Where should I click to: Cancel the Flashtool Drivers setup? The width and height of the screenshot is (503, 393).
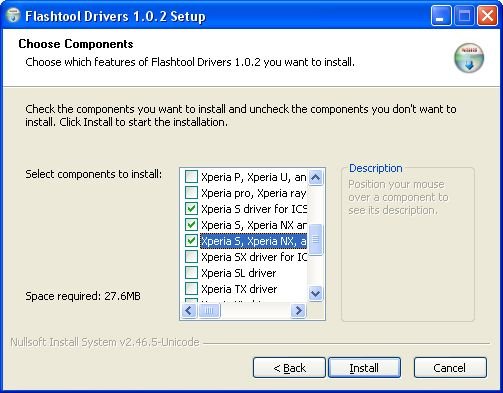point(450,368)
